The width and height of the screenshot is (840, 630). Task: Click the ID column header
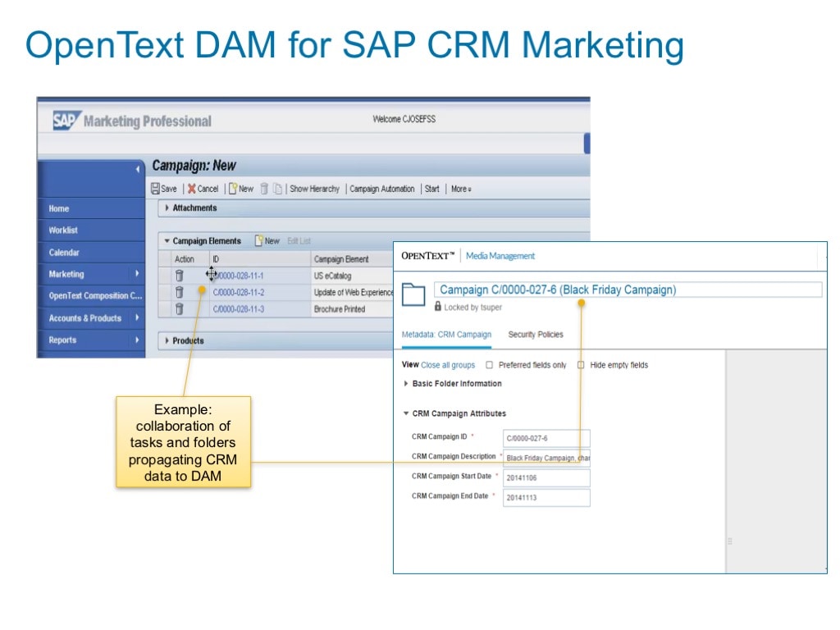click(216, 258)
